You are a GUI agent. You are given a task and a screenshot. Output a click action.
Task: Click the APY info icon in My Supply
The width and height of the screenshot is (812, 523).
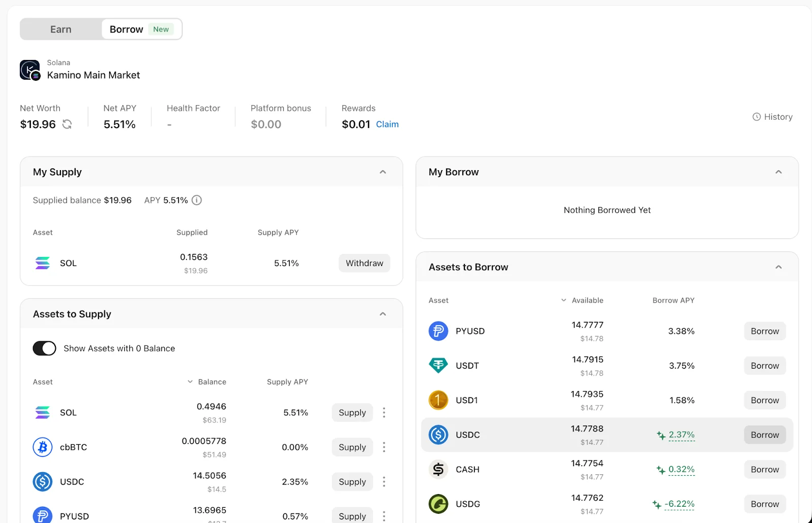point(197,201)
